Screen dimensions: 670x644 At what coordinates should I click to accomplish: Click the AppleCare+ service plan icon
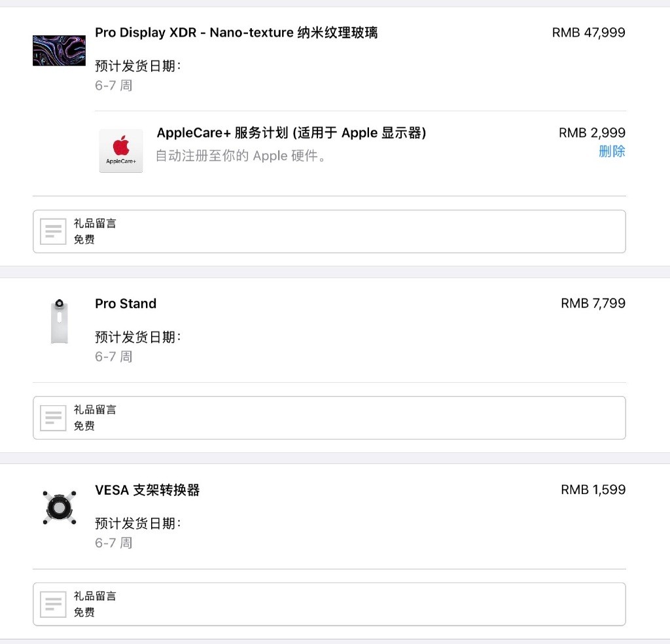pyautogui.click(x=120, y=151)
